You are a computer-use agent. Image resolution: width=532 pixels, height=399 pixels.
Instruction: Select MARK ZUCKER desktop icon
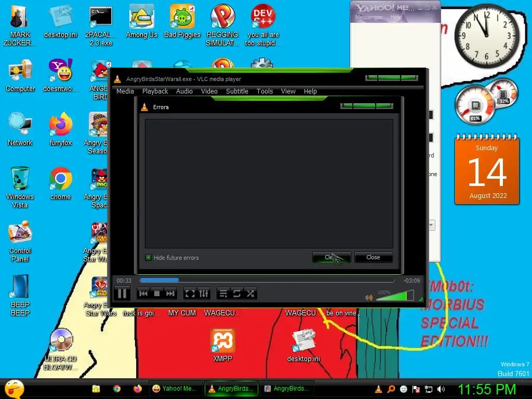(x=20, y=25)
